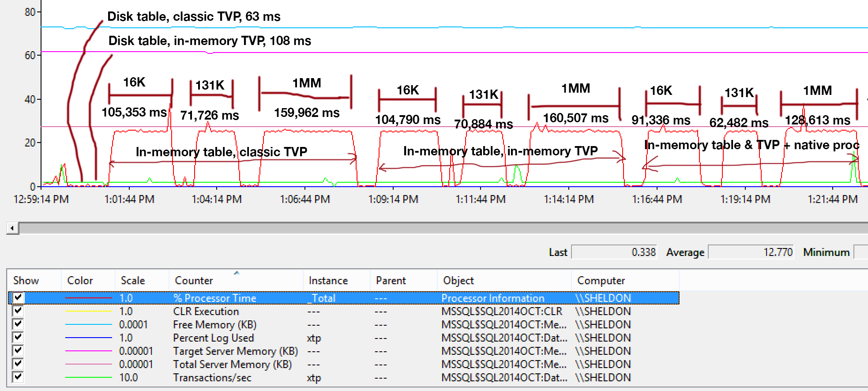
Task: Click the Scale column header
Action: pyautogui.click(x=132, y=281)
